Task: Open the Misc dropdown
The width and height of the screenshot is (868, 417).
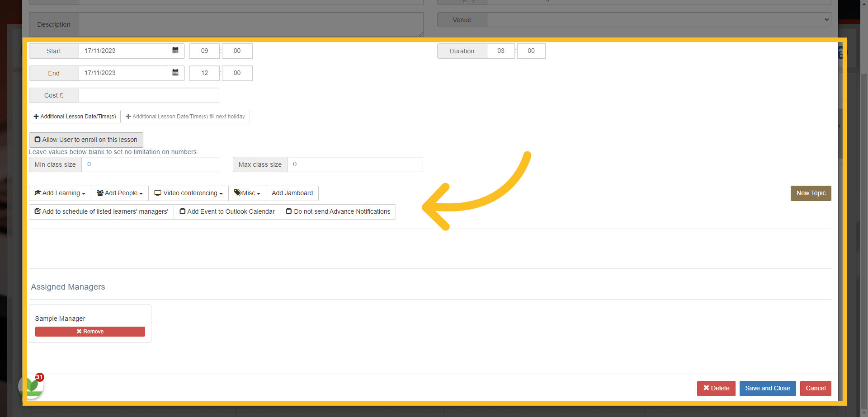Action: coord(247,193)
